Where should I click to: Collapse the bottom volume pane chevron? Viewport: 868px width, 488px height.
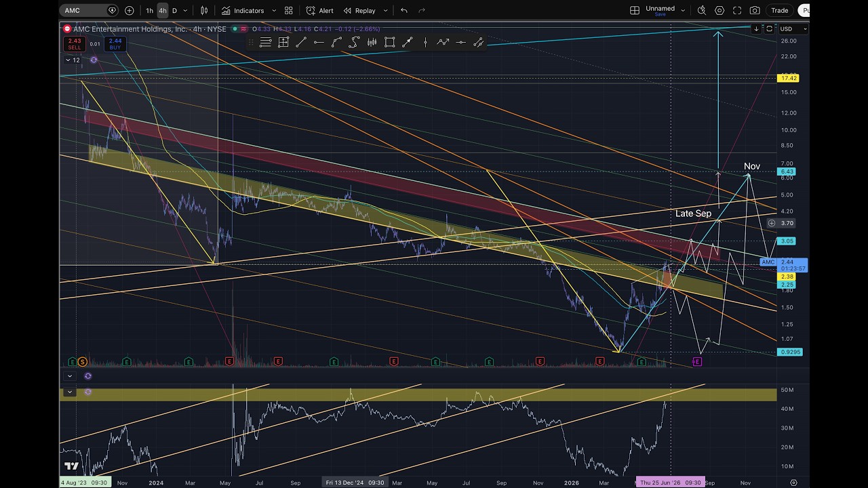coord(70,392)
